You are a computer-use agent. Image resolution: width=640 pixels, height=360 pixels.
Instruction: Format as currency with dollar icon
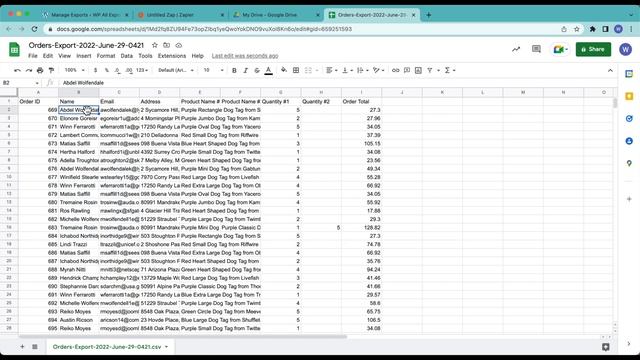coord(96,70)
